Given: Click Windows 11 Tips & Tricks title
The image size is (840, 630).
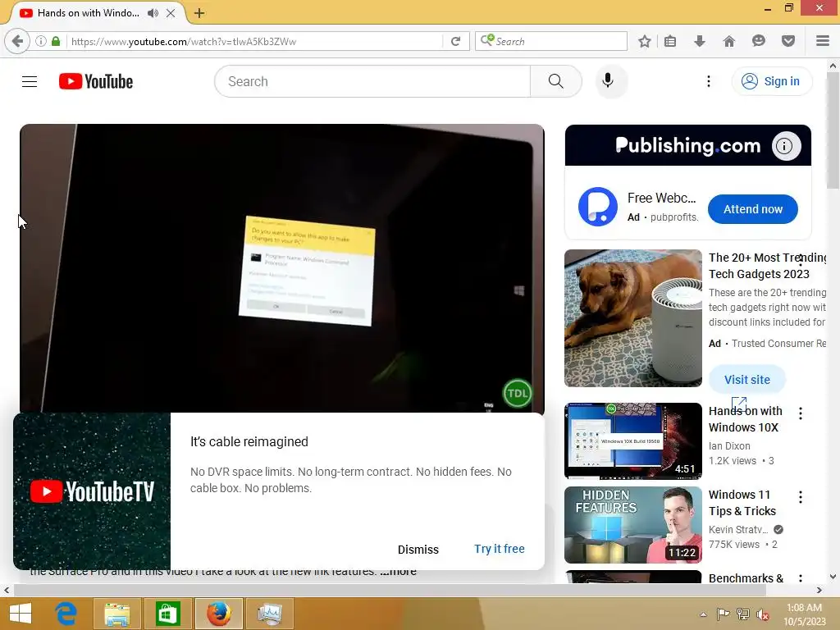Looking at the screenshot, I should pyautogui.click(x=742, y=503).
